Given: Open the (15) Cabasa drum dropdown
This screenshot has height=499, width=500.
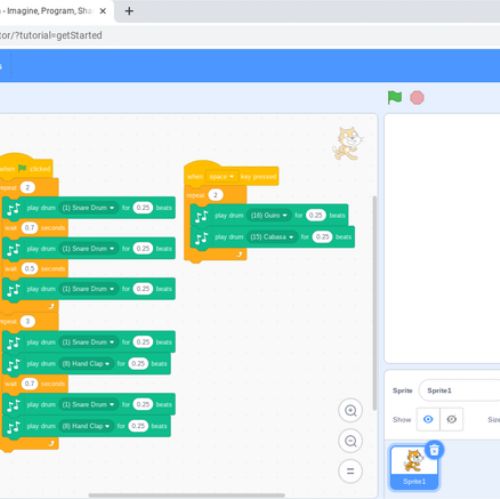Looking at the screenshot, I should point(272,237).
